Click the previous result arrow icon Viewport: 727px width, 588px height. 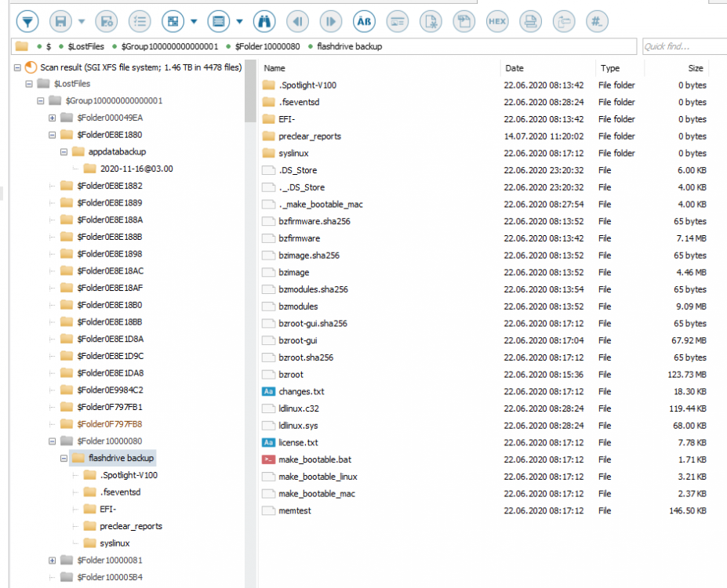298,21
